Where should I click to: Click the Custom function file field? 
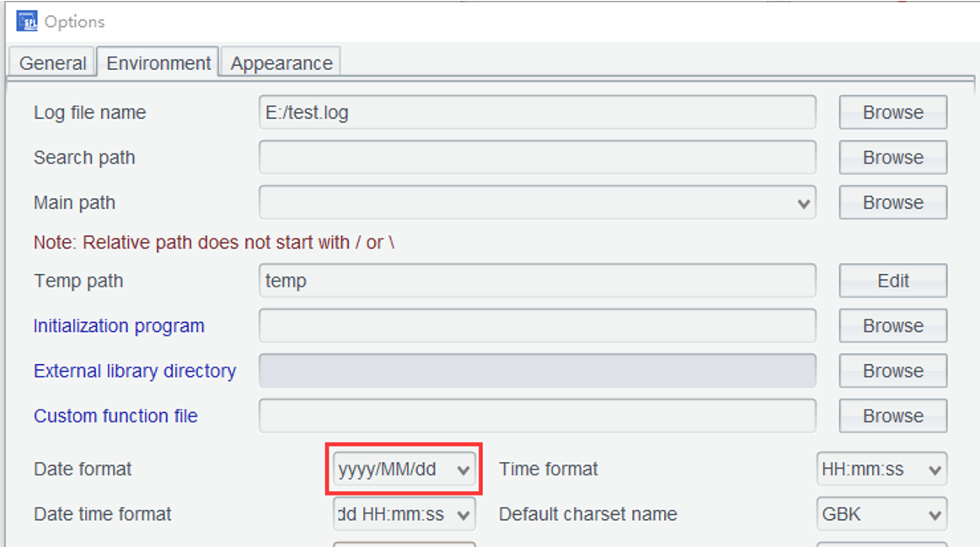pos(537,416)
